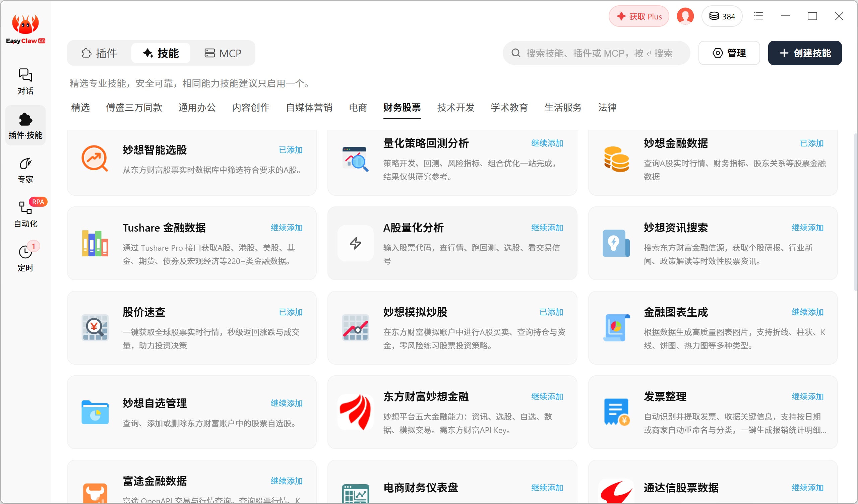Open the list menu icon in title bar

coord(758,16)
